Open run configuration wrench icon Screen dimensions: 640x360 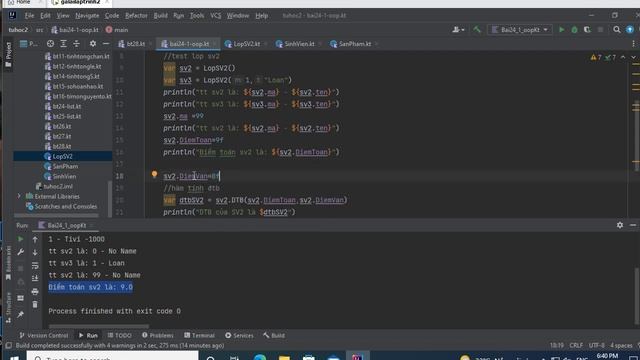pos(20,252)
